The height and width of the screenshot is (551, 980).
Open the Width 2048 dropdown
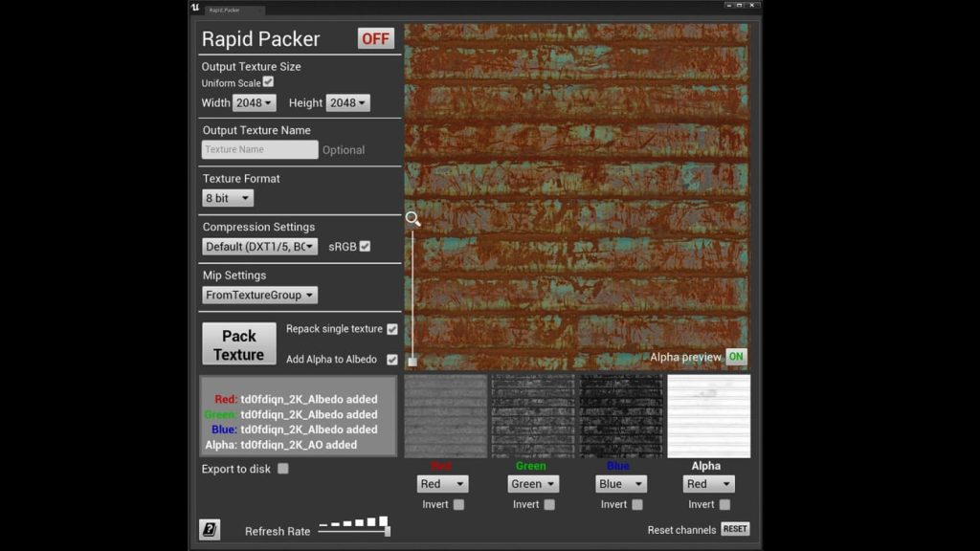point(253,102)
